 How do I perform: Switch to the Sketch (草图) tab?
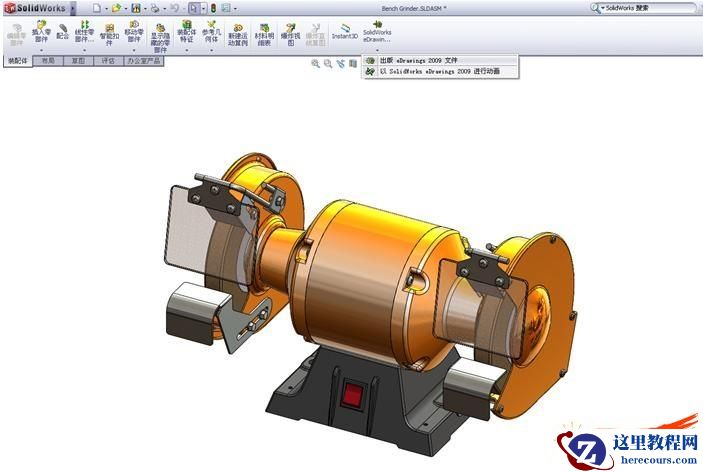point(78,61)
